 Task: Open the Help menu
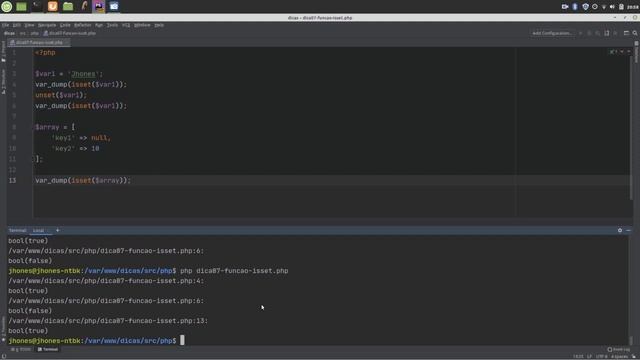click(x=159, y=25)
